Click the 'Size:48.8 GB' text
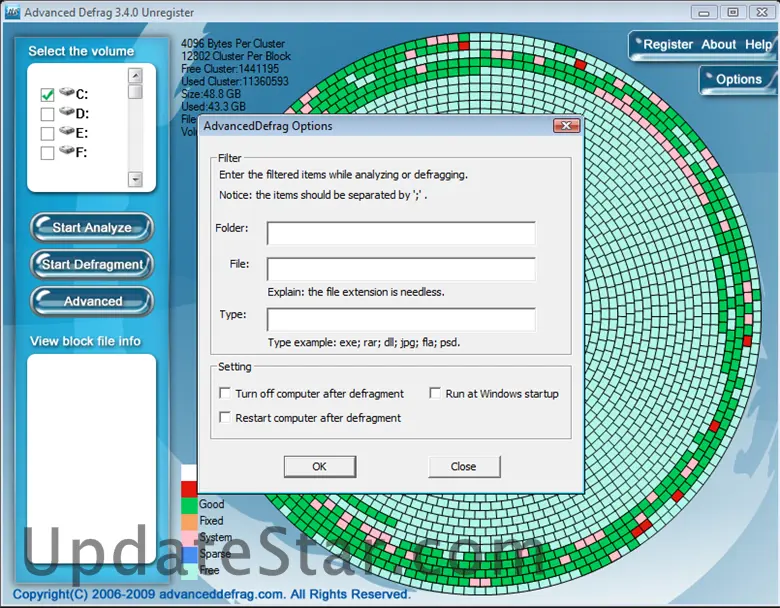The height and width of the screenshot is (608, 780). point(211,94)
